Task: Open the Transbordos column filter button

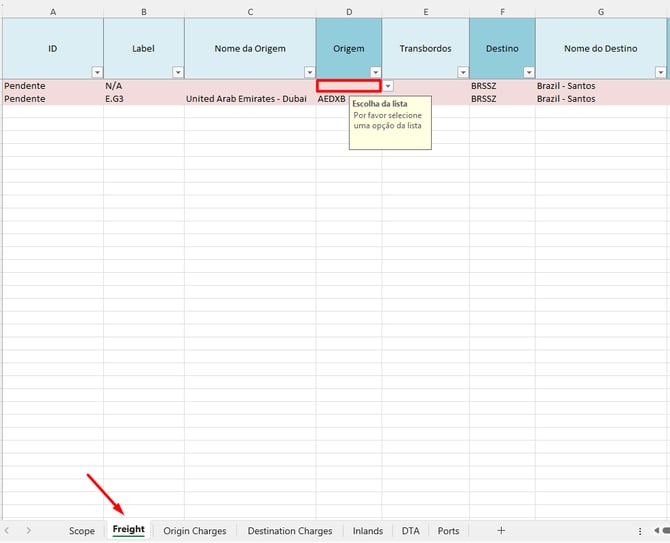Action: 463,72
